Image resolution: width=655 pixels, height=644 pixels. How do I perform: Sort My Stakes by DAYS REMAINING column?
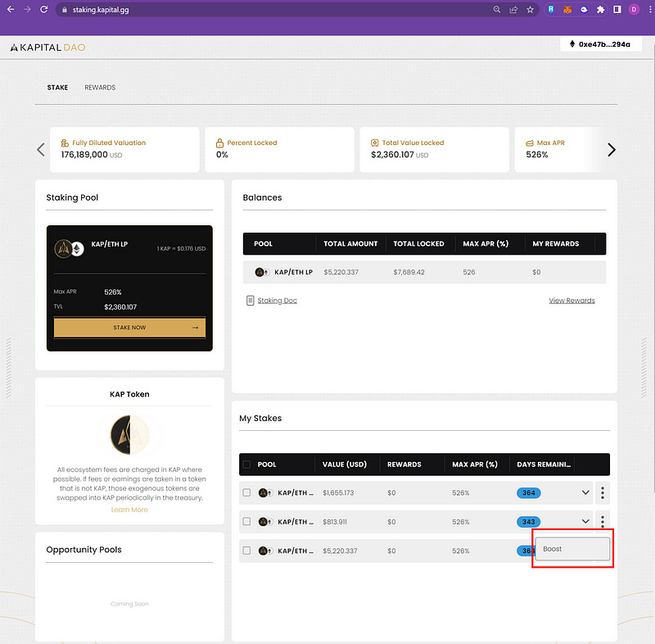[544, 465]
